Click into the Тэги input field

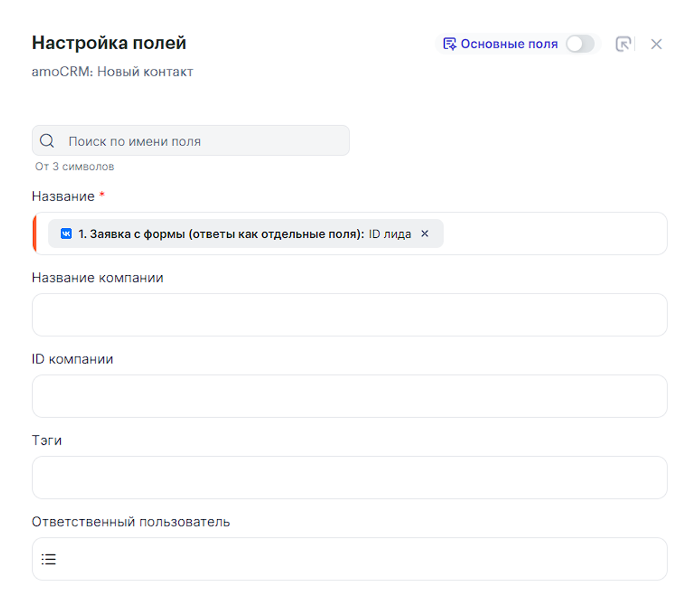[x=349, y=478]
